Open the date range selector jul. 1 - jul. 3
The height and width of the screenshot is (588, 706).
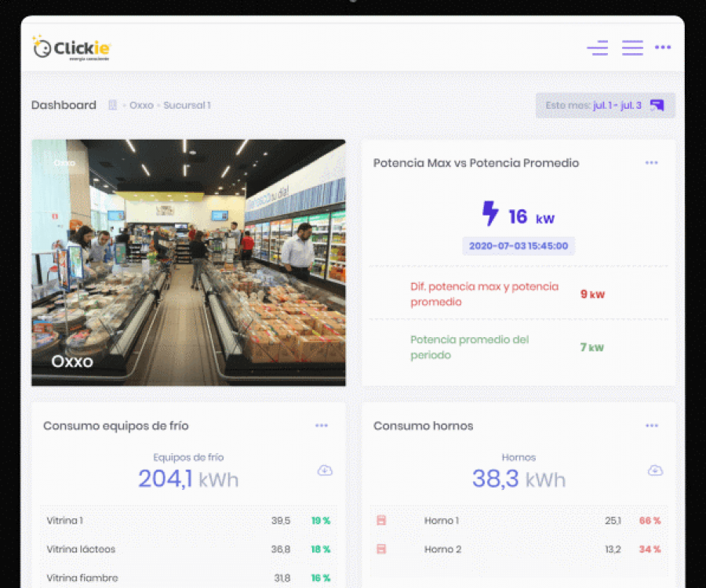click(605, 106)
